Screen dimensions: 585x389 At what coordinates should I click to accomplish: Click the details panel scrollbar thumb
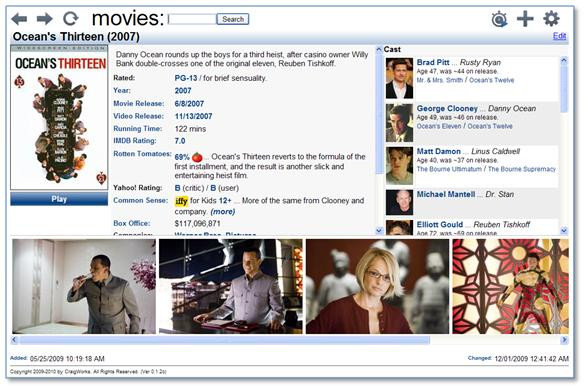[379, 114]
